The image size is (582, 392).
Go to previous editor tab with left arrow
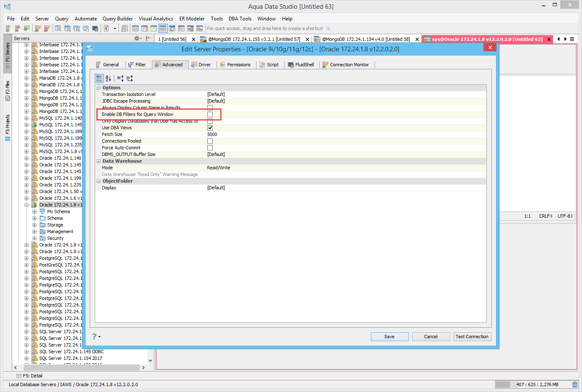tap(559, 39)
